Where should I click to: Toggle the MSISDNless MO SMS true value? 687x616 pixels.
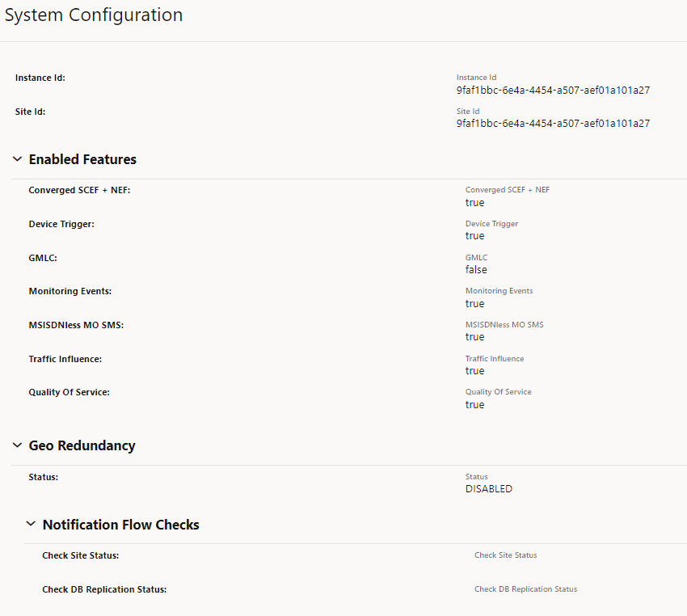[474, 336]
